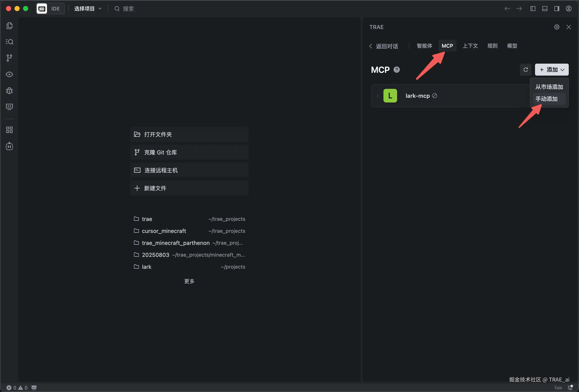The height and width of the screenshot is (392, 579).
Task: Open the 添加 dropdown button
Action: coord(552,70)
